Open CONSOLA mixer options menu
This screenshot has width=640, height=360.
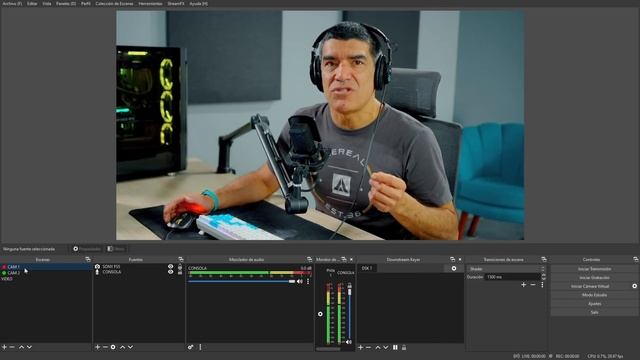[308, 281]
